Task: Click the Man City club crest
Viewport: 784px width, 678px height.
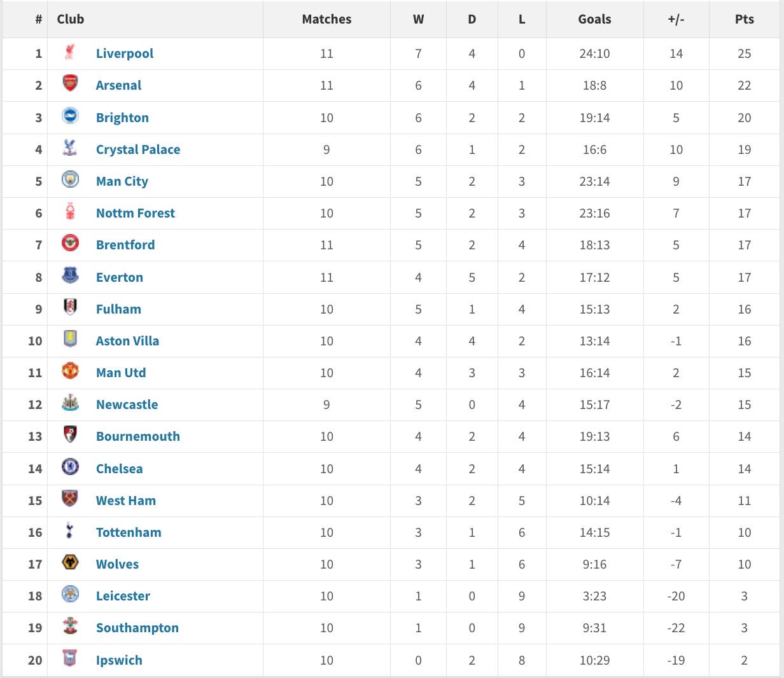Action: point(70,179)
